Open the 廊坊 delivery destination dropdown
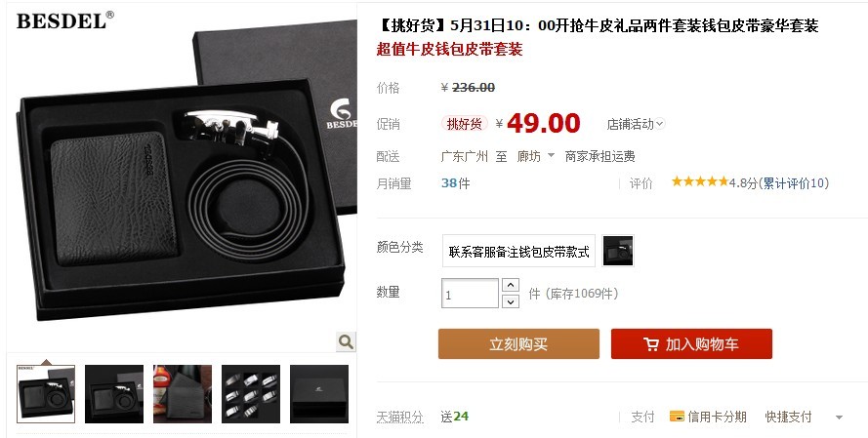Viewport: 868px width, 438px height. coord(535,156)
